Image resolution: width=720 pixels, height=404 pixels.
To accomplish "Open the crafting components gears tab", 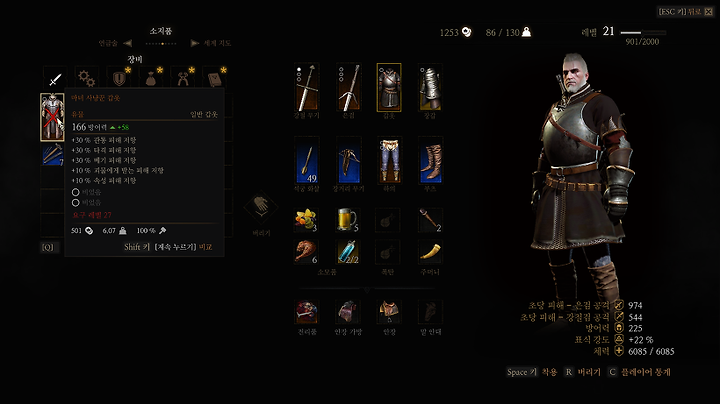I will click(x=87, y=78).
